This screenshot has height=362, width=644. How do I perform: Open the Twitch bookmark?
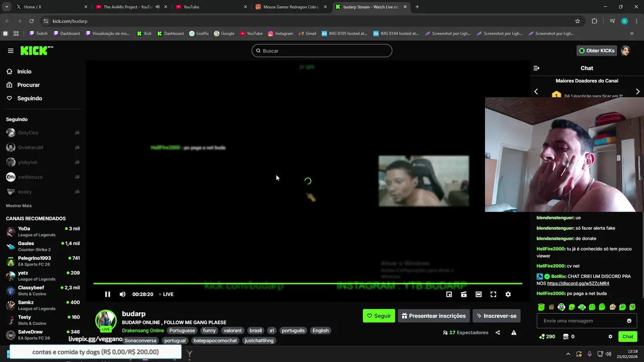tap(38, 34)
